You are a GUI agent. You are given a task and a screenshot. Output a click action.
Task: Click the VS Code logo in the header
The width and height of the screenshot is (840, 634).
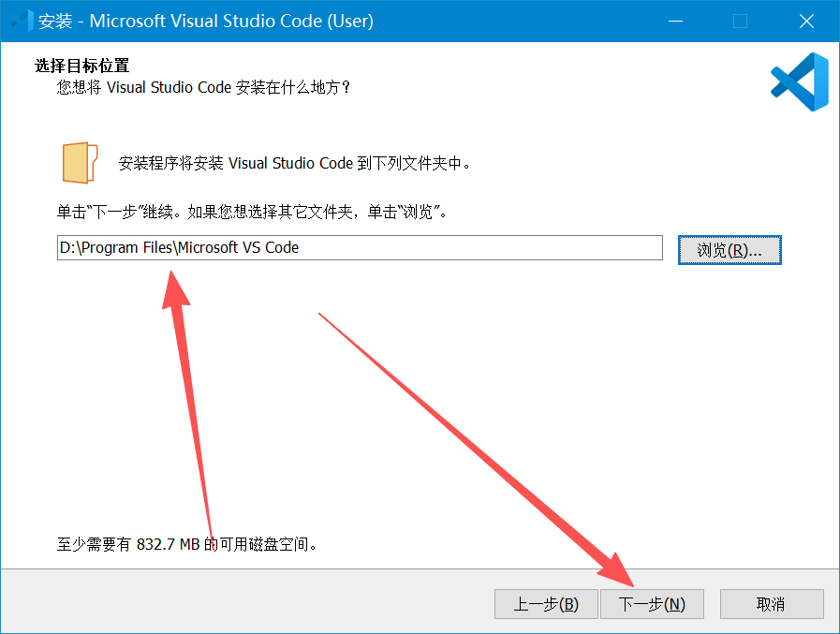[x=800, y=82]
